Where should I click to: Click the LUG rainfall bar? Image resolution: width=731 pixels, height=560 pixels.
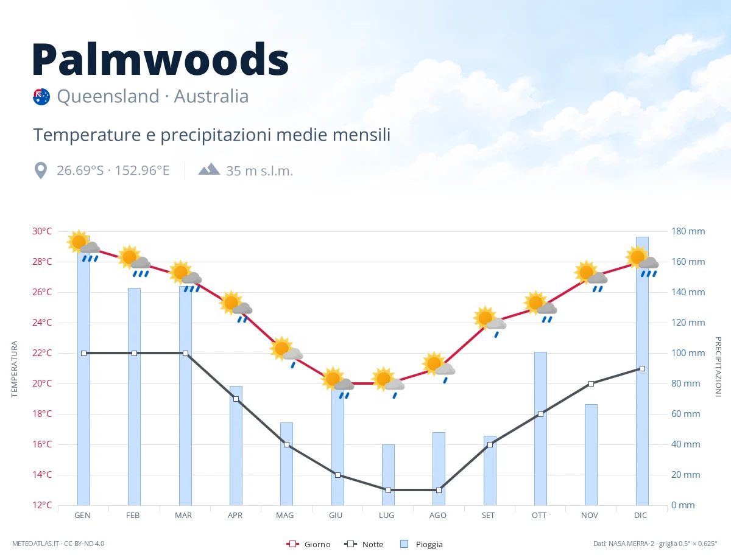[388, 475]
